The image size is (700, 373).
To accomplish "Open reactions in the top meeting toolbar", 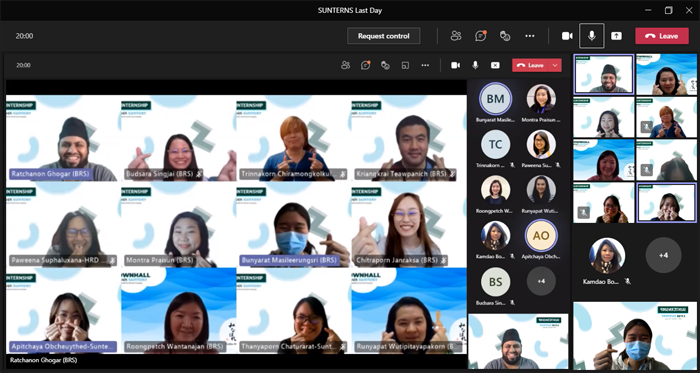I will (505, 36).
